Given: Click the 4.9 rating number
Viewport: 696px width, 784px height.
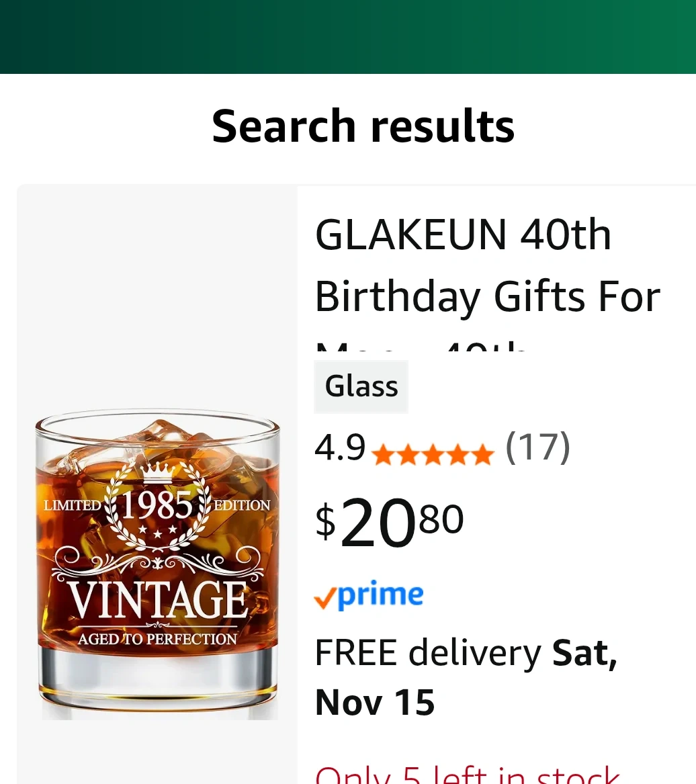Looking at the screenshot, I should tap(340, 447).
